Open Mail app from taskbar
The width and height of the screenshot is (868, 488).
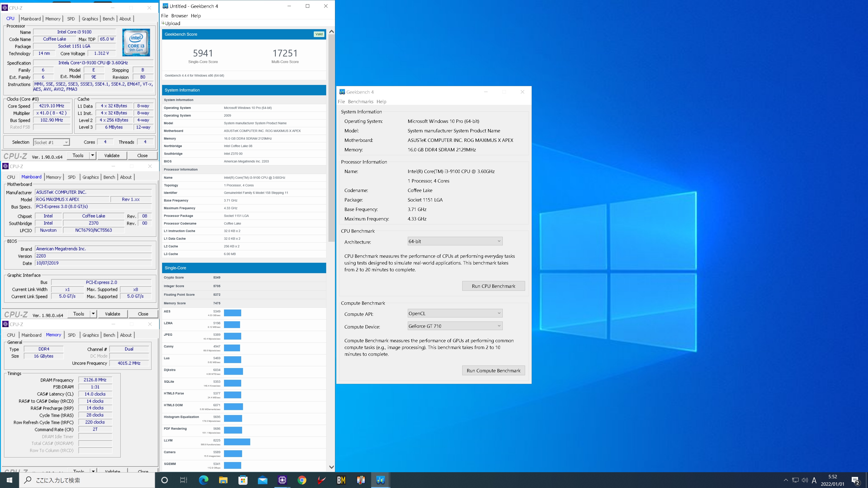(262, 480)
